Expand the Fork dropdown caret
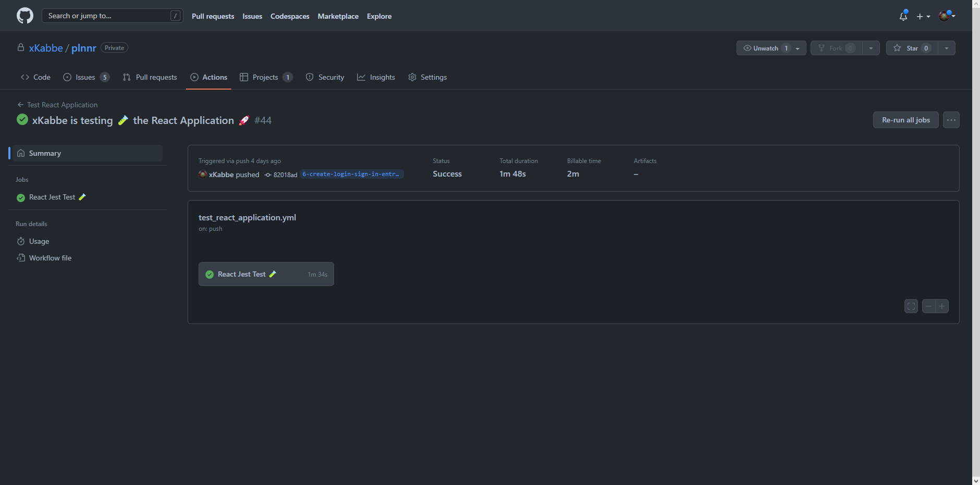Viewport: 980px width, 485px height. [871, 48]
